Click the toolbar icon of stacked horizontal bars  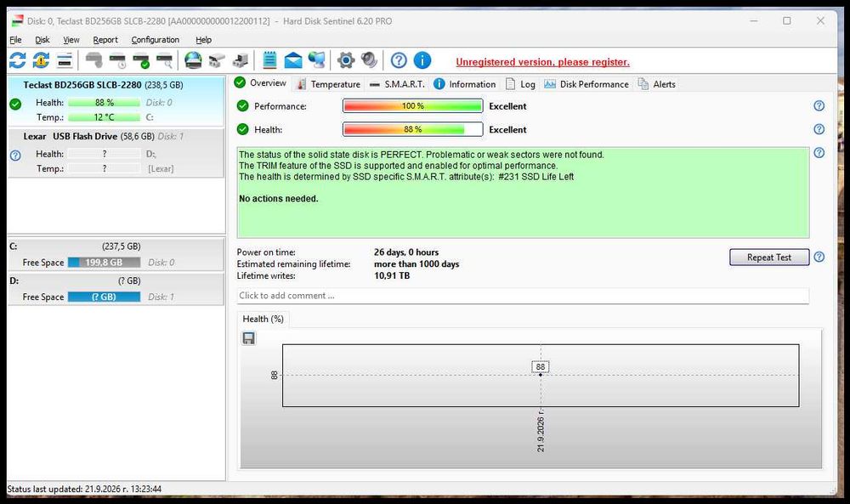tap(65, 60)
